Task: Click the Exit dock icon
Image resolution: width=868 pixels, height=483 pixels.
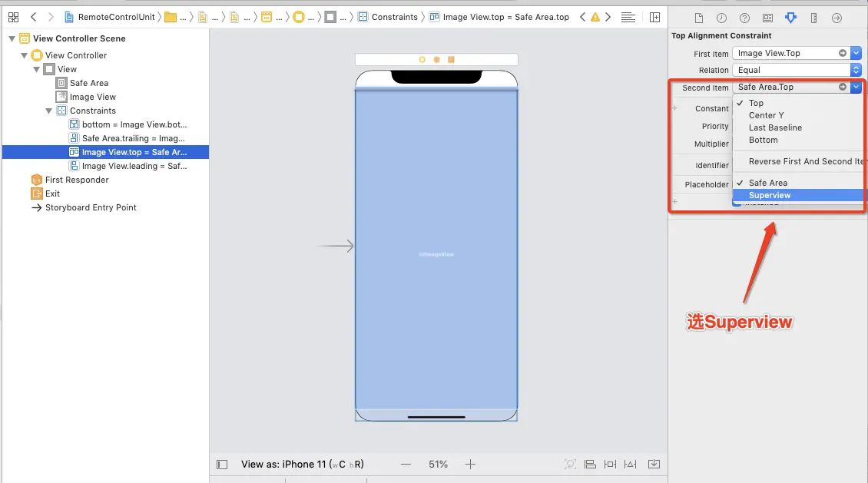Action: point(451,59)
